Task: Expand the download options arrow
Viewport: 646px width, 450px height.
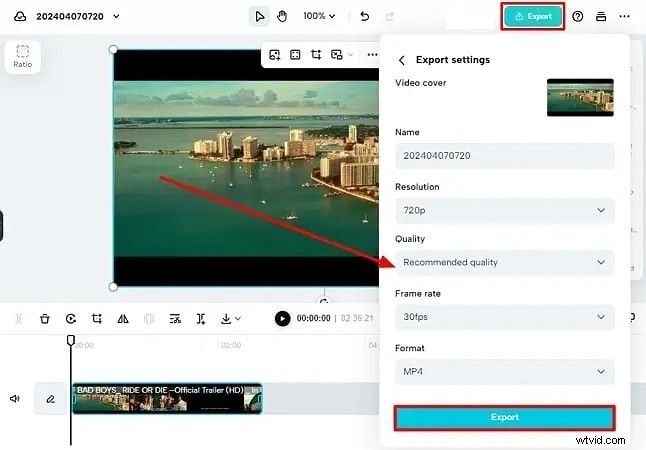Action: pyautogui.click(x=238, y=319)
